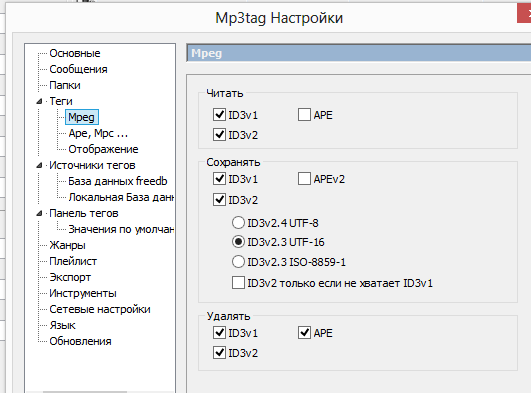531x393 pixels.
Task: Open the Инструменты settings page
Action: pyautogui.click(x=83, y=293)
